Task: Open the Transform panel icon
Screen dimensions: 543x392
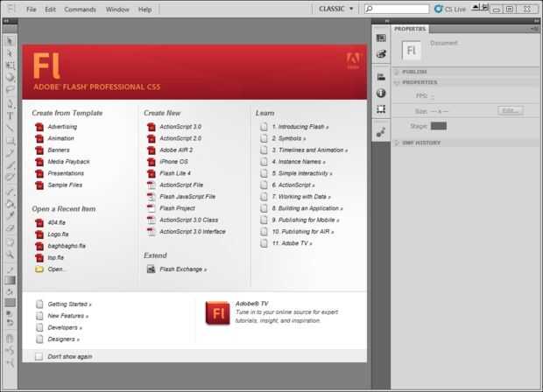Action: [381, 109]
